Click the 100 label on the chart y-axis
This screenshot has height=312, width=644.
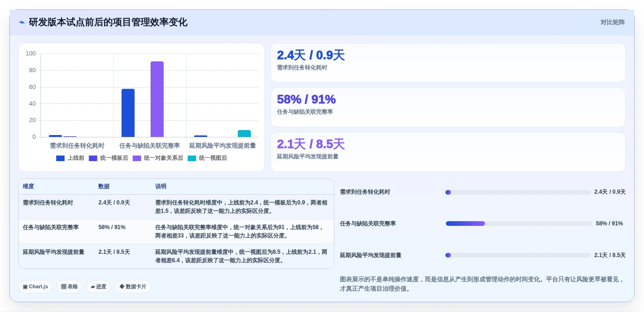[31, 54]
